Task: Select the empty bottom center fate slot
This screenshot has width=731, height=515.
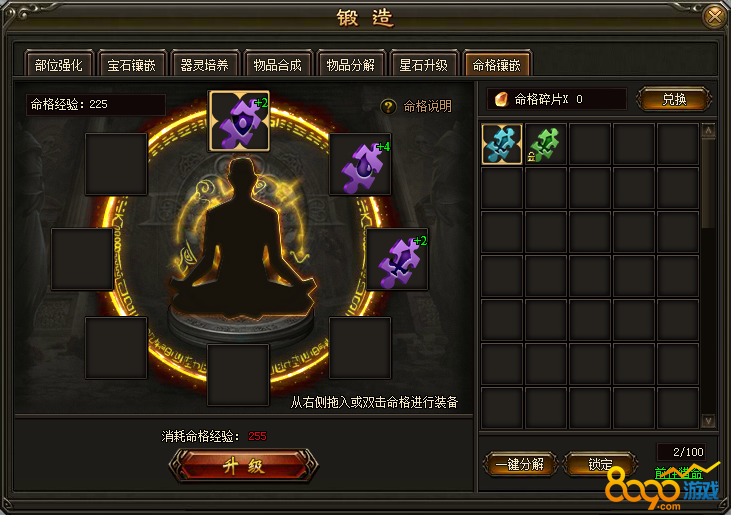Action: (238, 375)
